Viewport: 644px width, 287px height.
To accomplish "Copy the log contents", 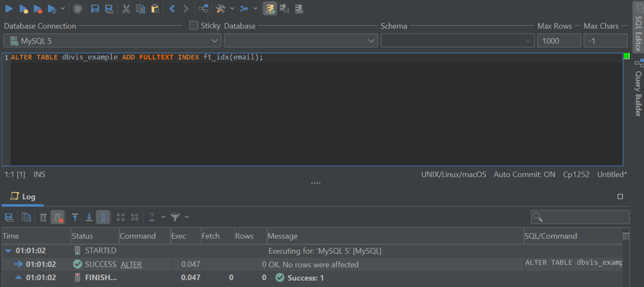I will pos(26,217).
